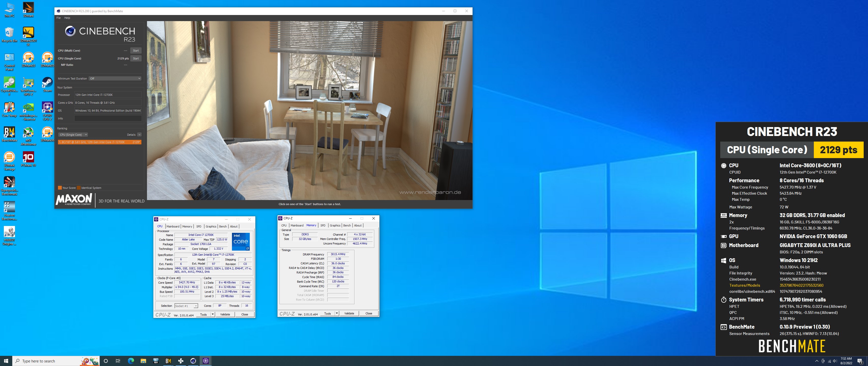Open the 3DMark desktop shortcut

pos(28,10)
